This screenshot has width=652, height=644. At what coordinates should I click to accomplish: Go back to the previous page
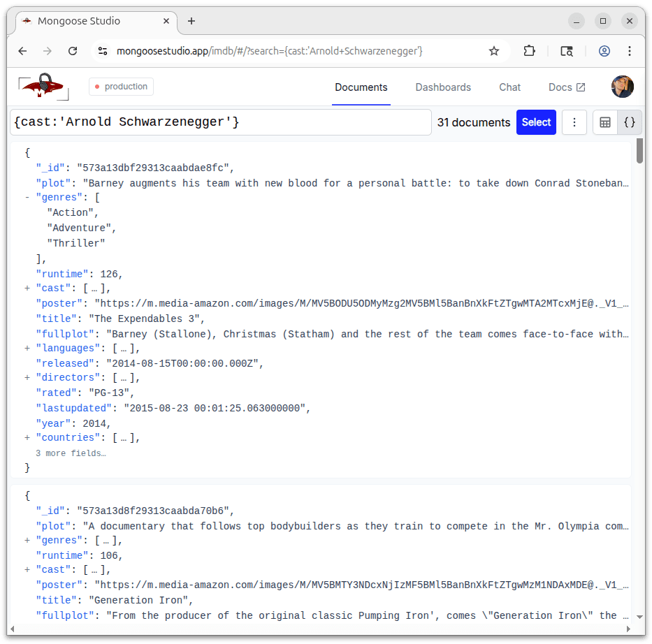pyautogui.click(x=22, y=51)
